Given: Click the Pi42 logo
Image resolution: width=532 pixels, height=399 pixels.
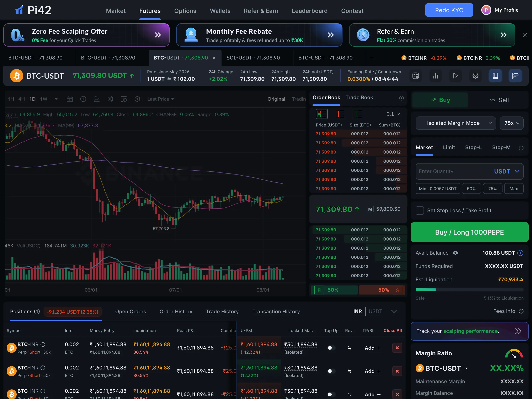Looking at the screenshot, I should pos(33,10).
